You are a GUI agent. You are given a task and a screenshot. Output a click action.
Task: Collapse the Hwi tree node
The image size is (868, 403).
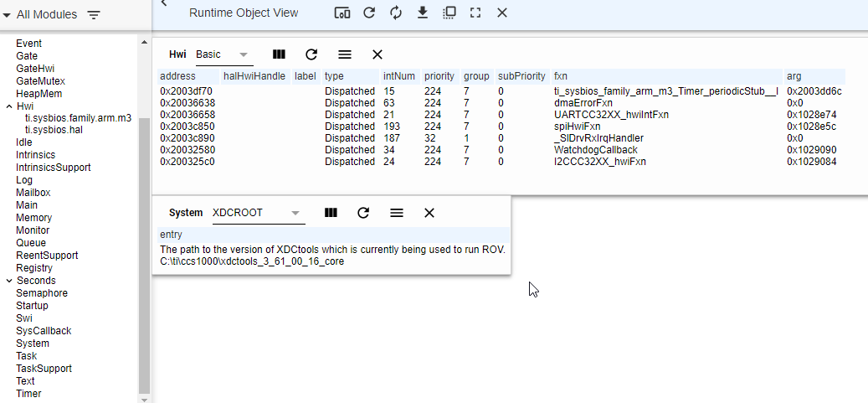9,106
